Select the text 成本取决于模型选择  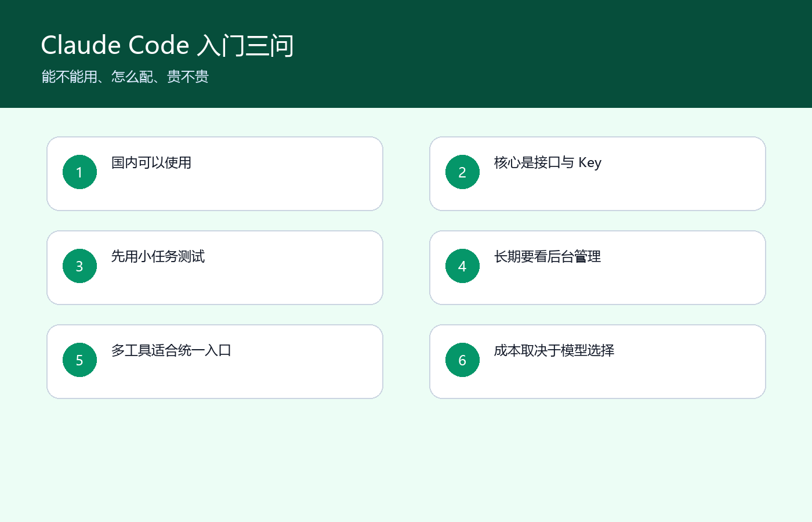tap(554, 351)
